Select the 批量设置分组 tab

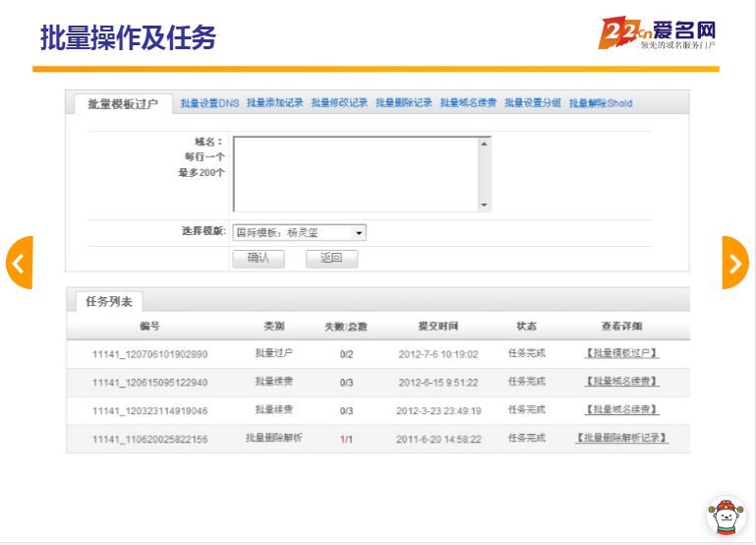533,103
